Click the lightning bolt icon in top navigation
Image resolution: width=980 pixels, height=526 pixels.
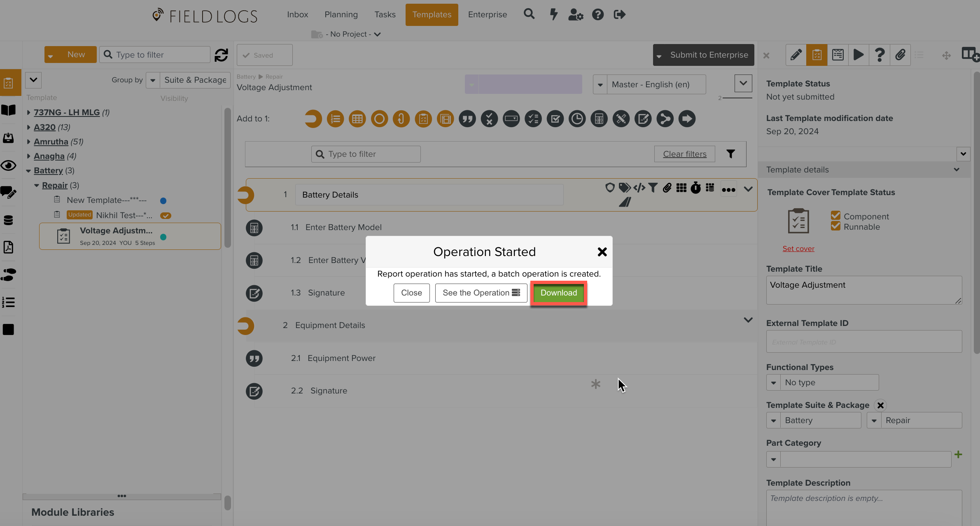[x=554, y=15]
